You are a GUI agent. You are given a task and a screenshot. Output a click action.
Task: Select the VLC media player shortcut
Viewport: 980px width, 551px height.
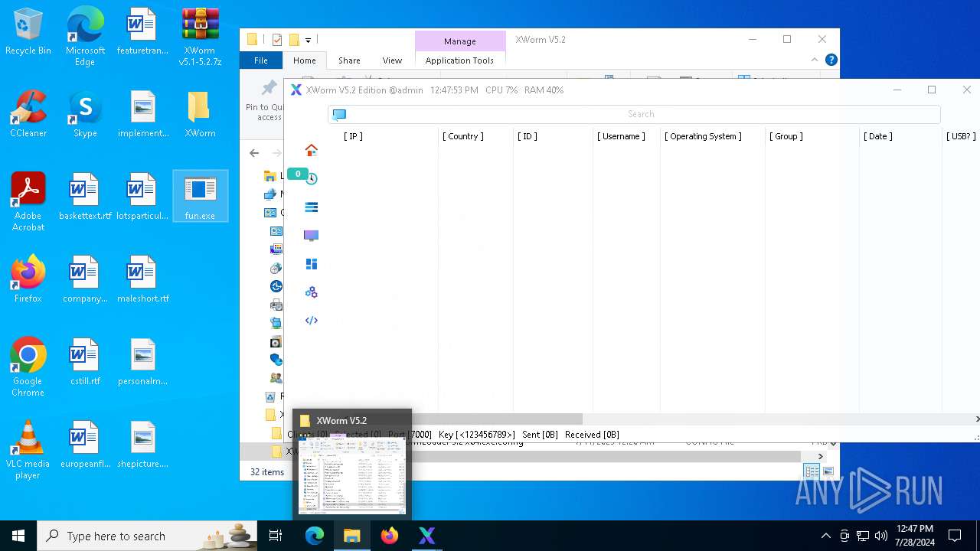28,449
